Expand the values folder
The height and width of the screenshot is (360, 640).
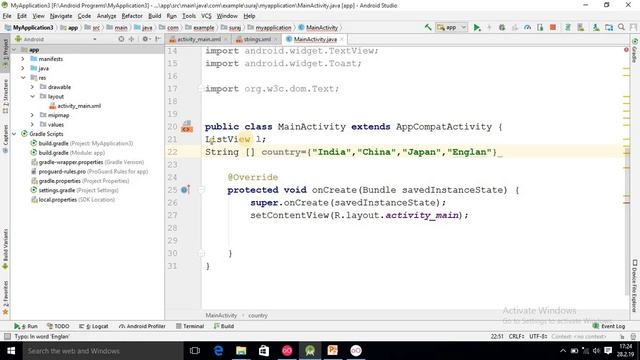tap(32, 124)
